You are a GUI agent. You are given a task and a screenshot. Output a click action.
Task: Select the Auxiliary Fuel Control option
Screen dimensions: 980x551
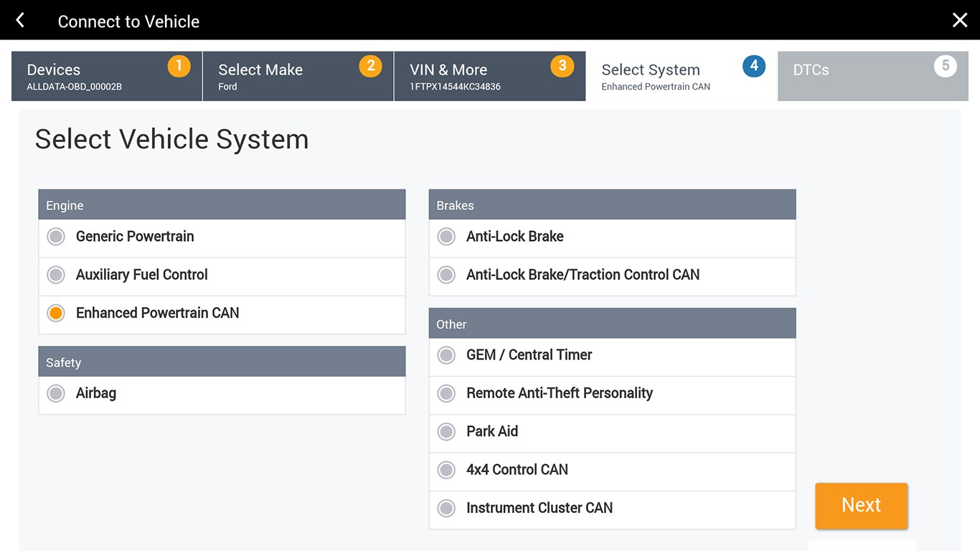pos(56,275)
